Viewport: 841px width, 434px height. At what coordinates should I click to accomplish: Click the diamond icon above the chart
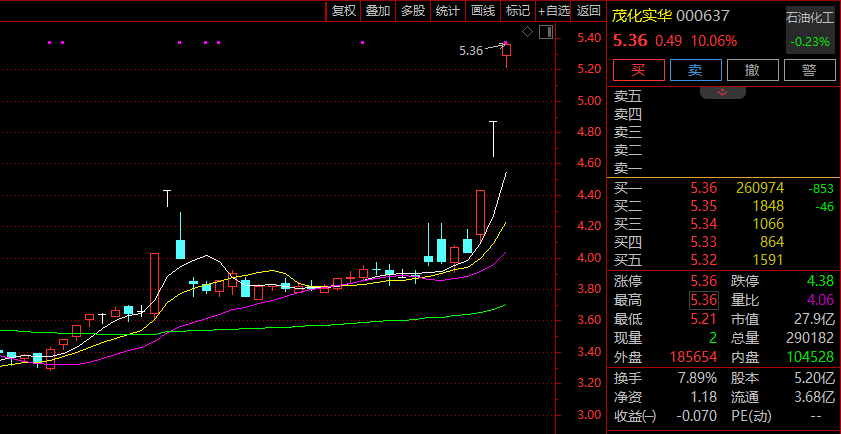click(x=528, y=32)
